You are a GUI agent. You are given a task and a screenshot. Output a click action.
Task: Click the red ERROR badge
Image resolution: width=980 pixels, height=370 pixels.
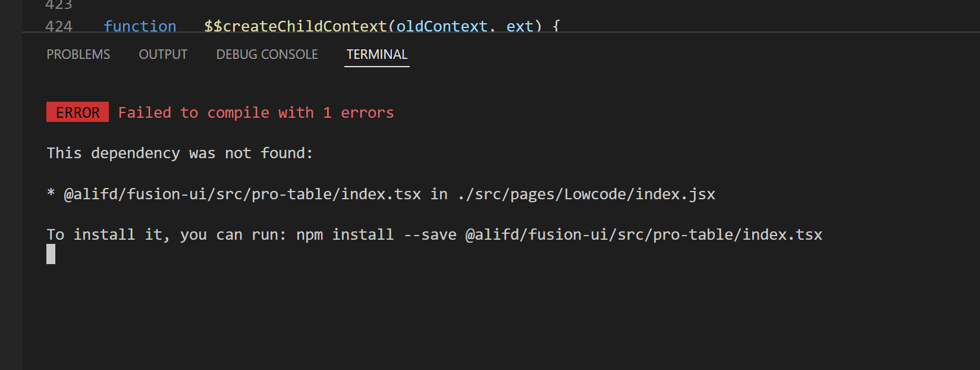[77, 112]
